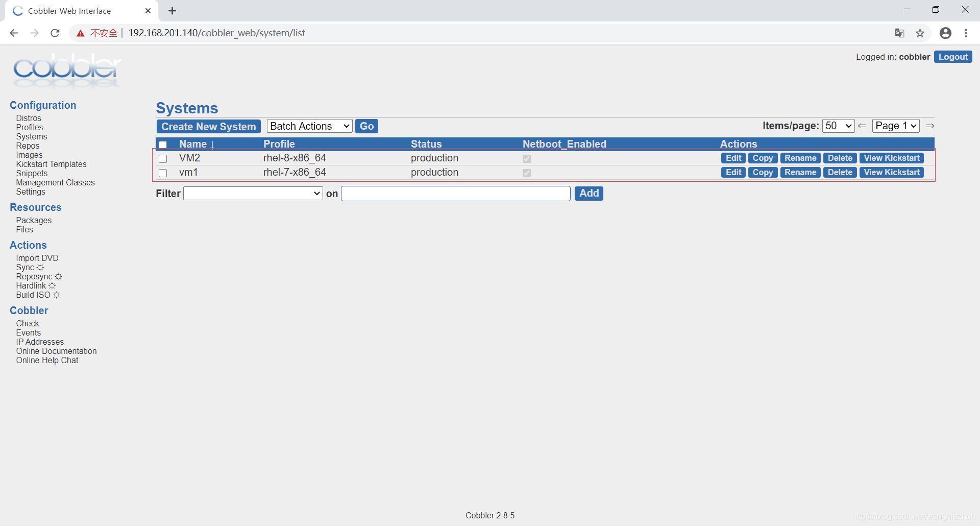Edit the vm1 system
Image resolution: width=980 pixels, height=526 pixels.
[733, 173]
